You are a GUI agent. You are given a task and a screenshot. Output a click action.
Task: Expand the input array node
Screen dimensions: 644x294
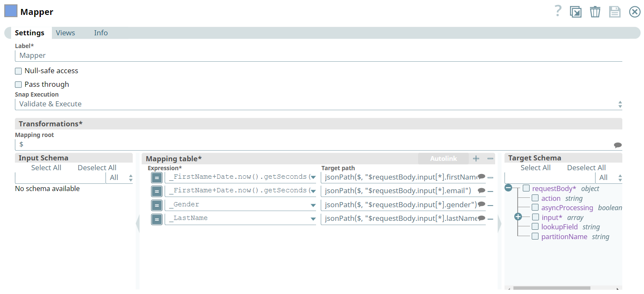point(518,217)
